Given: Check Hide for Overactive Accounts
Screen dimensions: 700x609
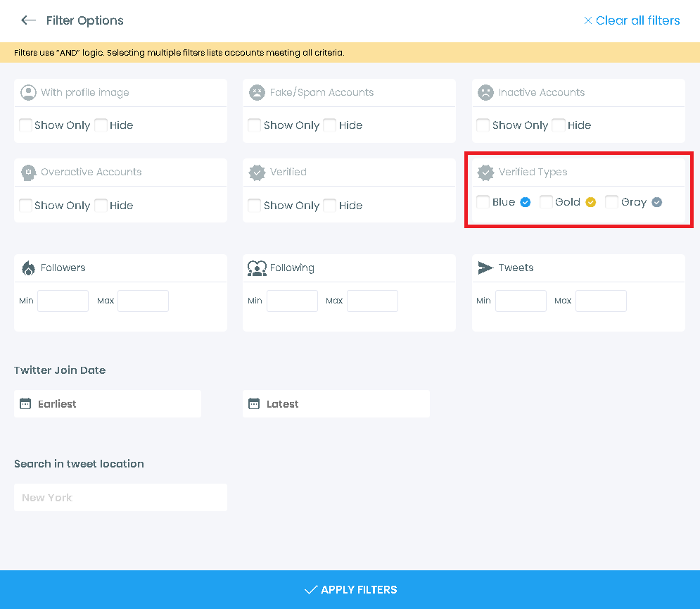Looking at the screenshot, I should point(101,206).
